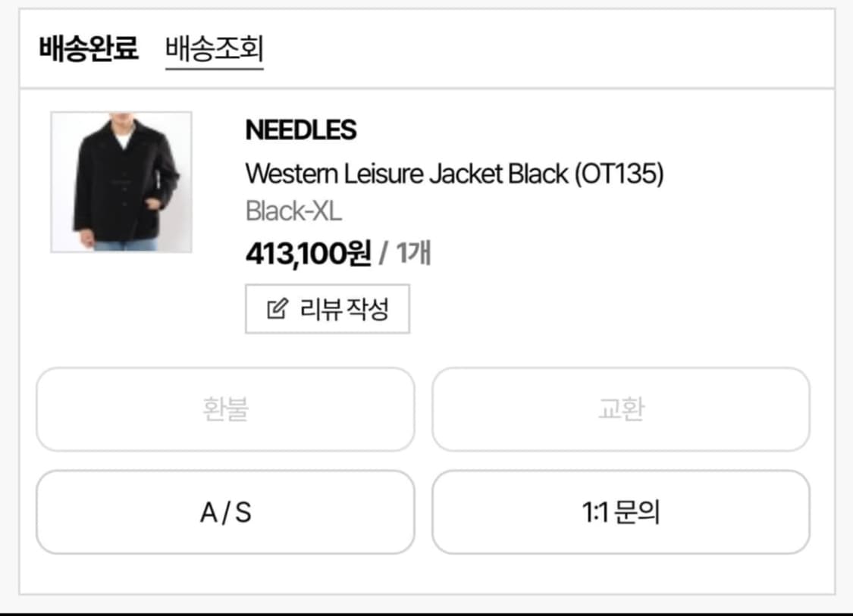853x616 pixels.
Task: Start a 1:1 문의 inquiry
Action: (621, 511)
